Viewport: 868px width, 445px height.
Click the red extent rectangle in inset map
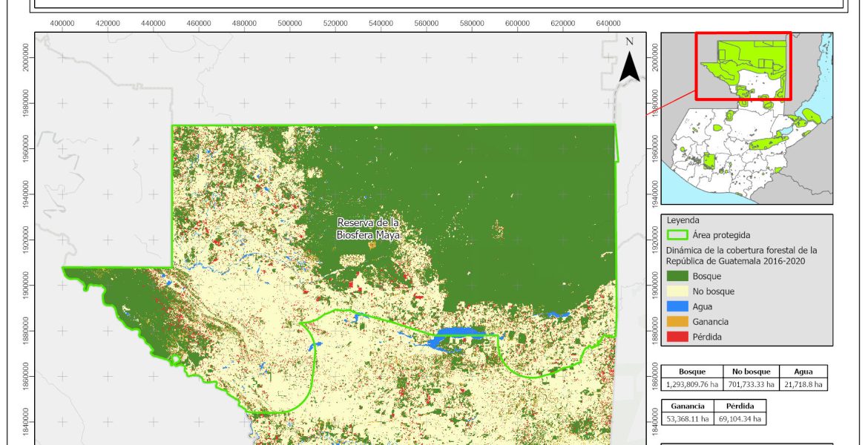[743, 66]
